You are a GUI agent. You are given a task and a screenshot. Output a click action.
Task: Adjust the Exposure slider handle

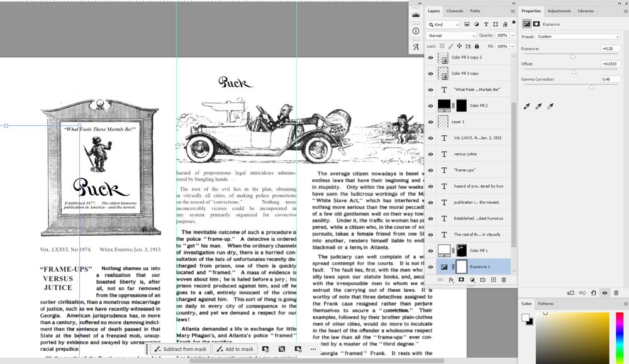tap(573, 57)
